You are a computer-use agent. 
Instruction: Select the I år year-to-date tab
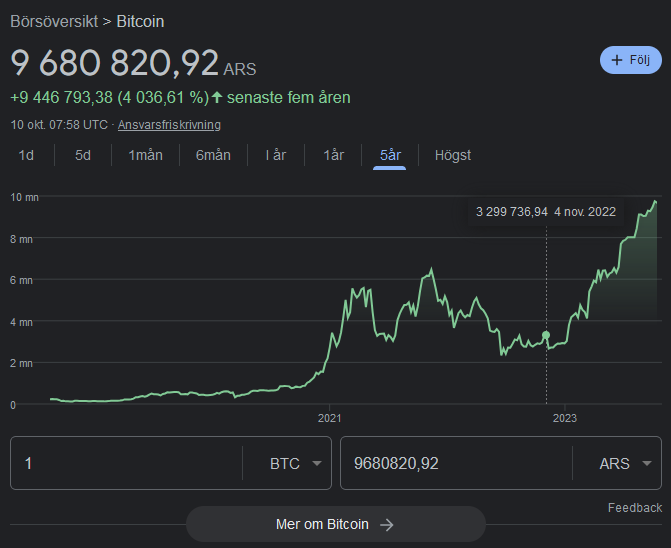(275, 155)
